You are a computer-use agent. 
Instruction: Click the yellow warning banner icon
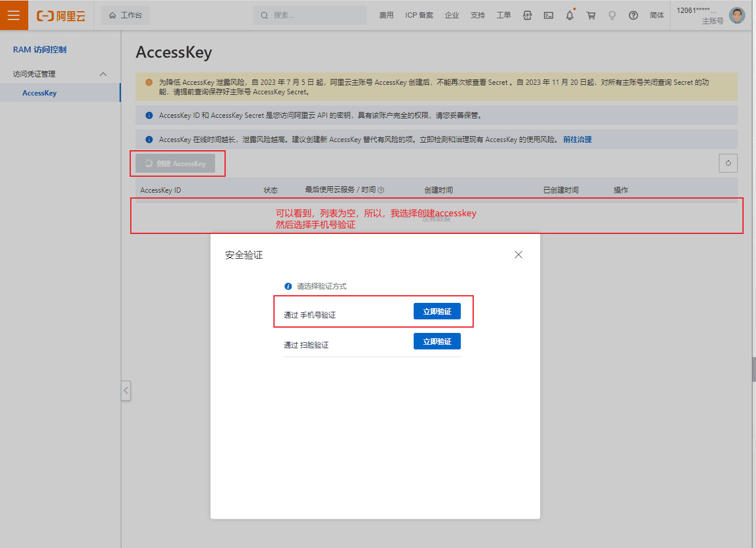[x=148, y=82]
